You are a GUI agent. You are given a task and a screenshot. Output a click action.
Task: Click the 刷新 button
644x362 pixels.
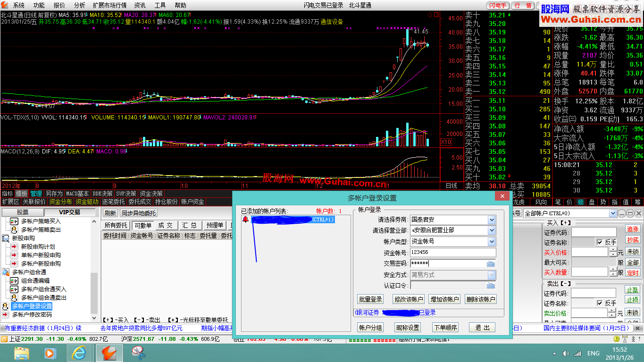[110, 213]
